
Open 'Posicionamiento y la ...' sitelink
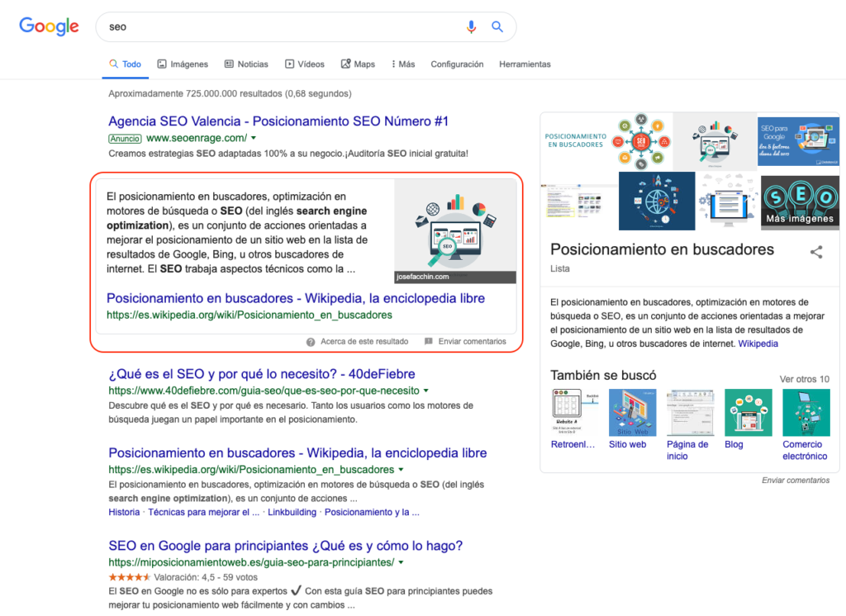372,513
